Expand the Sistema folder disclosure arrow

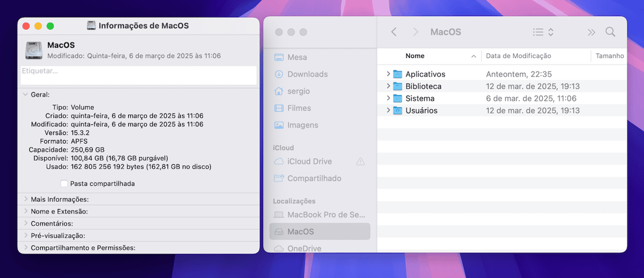[x=388, y=98]
